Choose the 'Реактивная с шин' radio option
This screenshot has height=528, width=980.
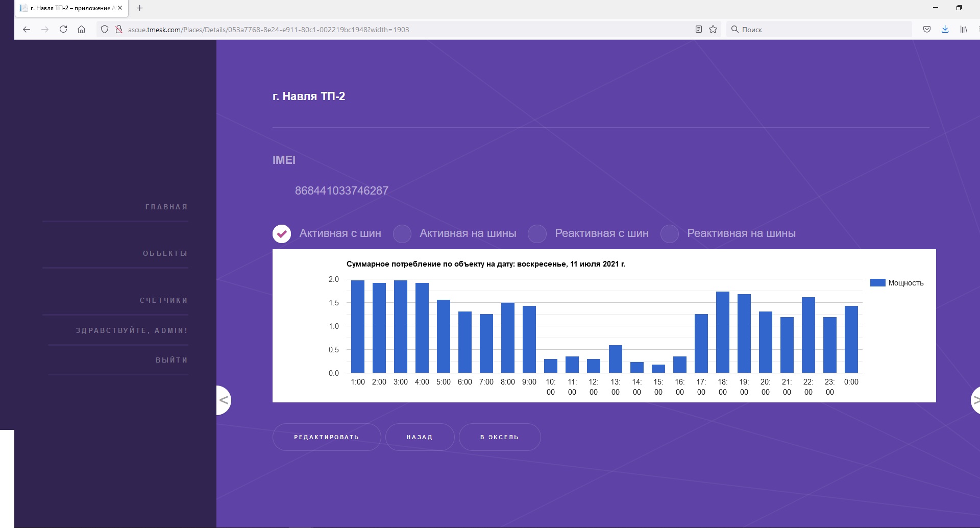tap(537, 233)
